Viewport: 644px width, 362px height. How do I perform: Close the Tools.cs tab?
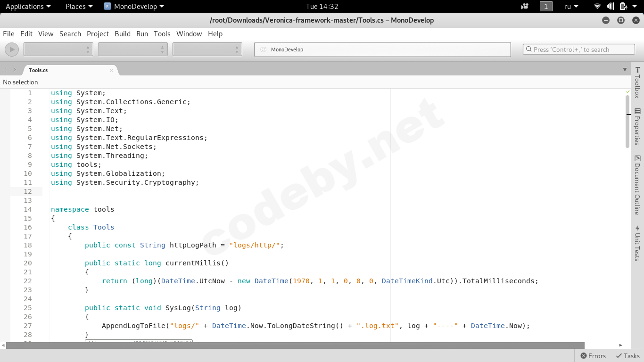[x=112, y=70]
